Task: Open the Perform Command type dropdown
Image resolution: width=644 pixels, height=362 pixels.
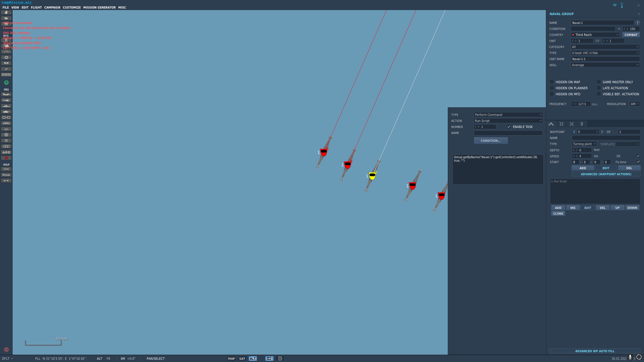Action: (508, 115)
